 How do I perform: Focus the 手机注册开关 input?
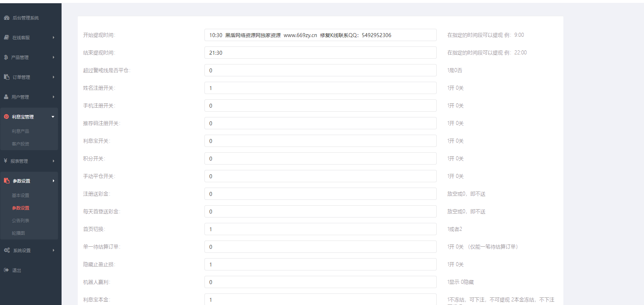[x=320, y=106]
